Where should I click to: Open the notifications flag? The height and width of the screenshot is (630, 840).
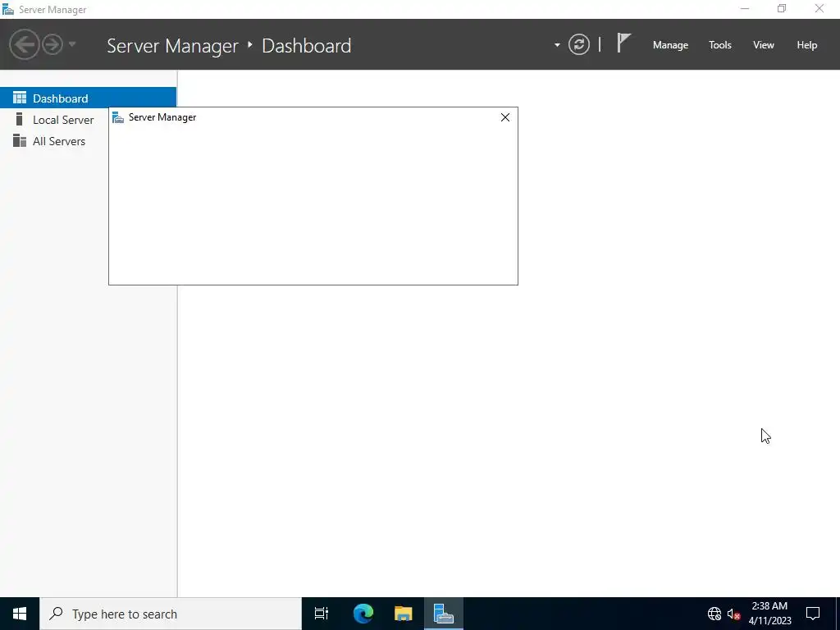click(623, 43)
